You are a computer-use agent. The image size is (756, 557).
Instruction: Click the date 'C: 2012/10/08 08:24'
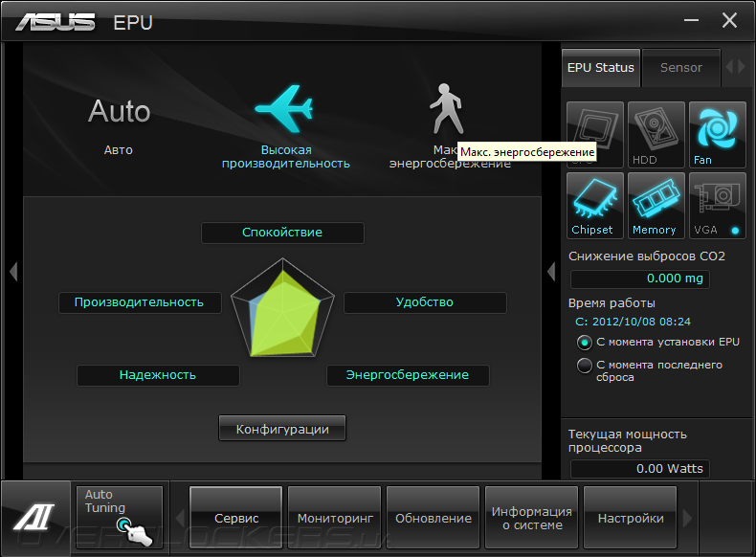click(x=633, y=322)
